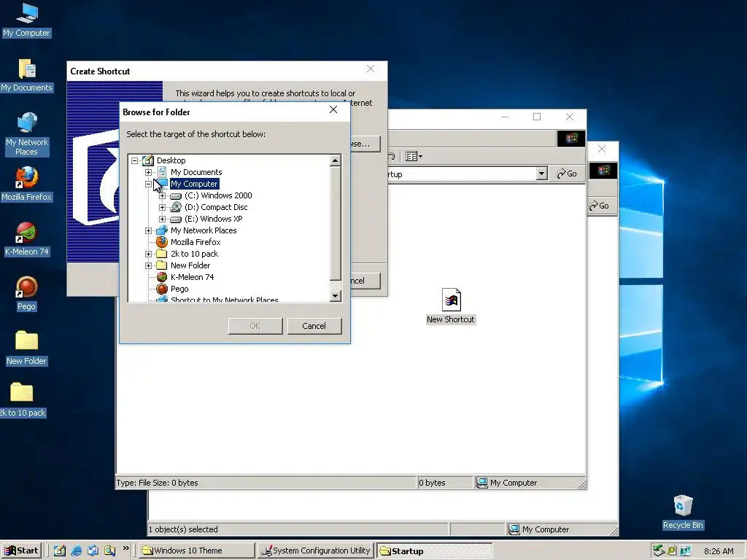This screenshot has width=747, height=560.
Task: Select My Network Places desktop icon
Action: tap(27, 134)
